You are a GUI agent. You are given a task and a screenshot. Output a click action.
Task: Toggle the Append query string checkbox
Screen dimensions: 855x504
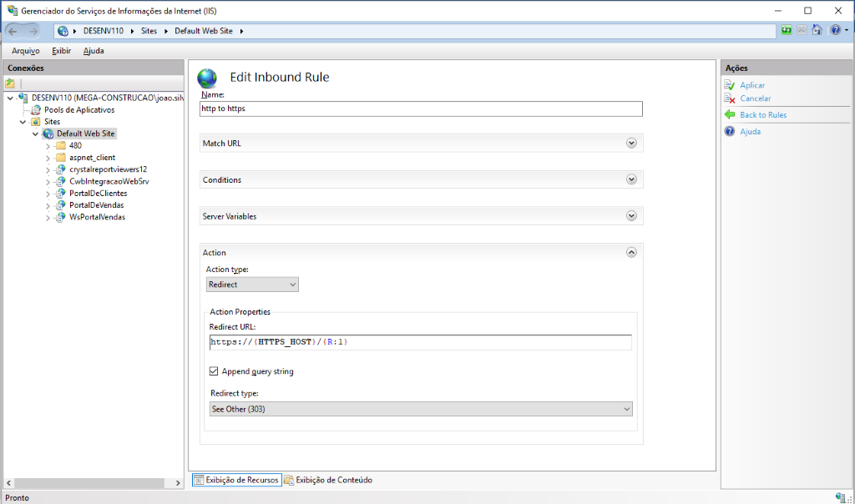(x=214, y=371)
